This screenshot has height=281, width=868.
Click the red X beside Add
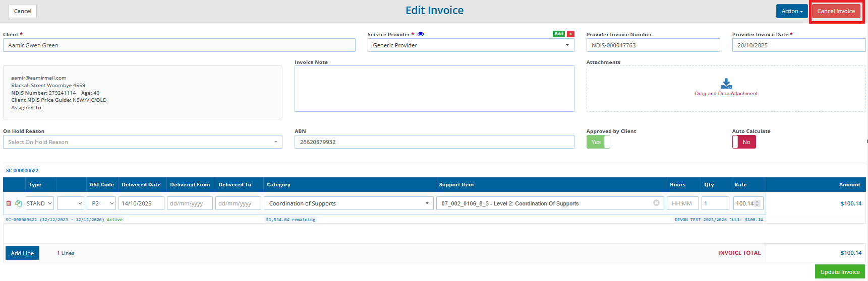point(570,34)
